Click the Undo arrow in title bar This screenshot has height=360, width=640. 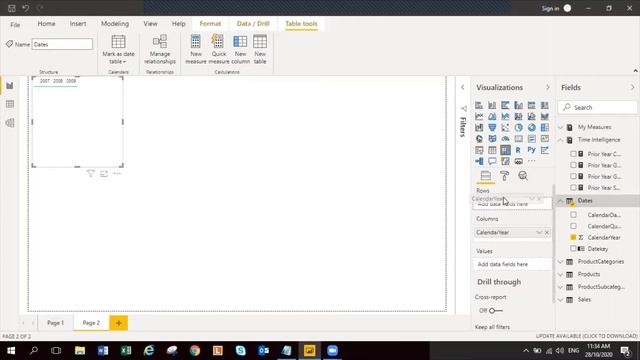[25, 8]
